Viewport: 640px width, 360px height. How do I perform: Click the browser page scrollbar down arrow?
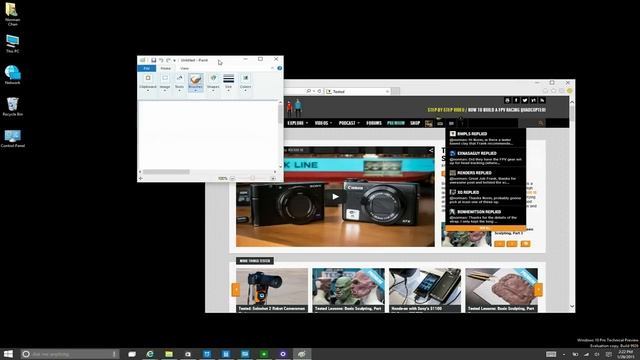(571, 306)
